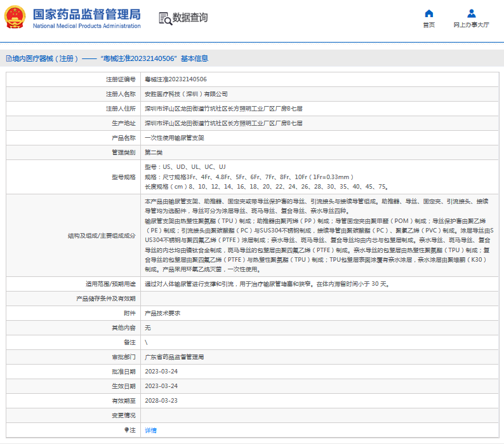Click the 网上办事大厅 text label
Image resolution: width=504 pixels, height=444 pixels.
pyautogui.click(x=471, y=25)
